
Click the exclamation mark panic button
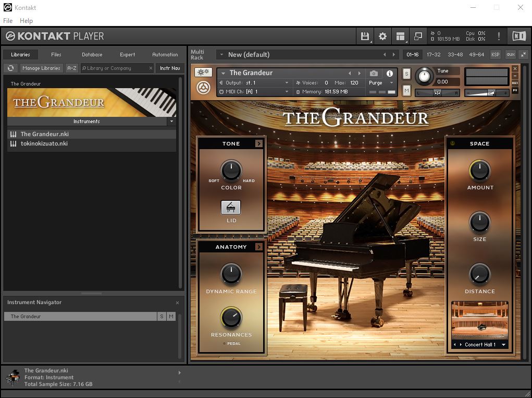(499, 36)
